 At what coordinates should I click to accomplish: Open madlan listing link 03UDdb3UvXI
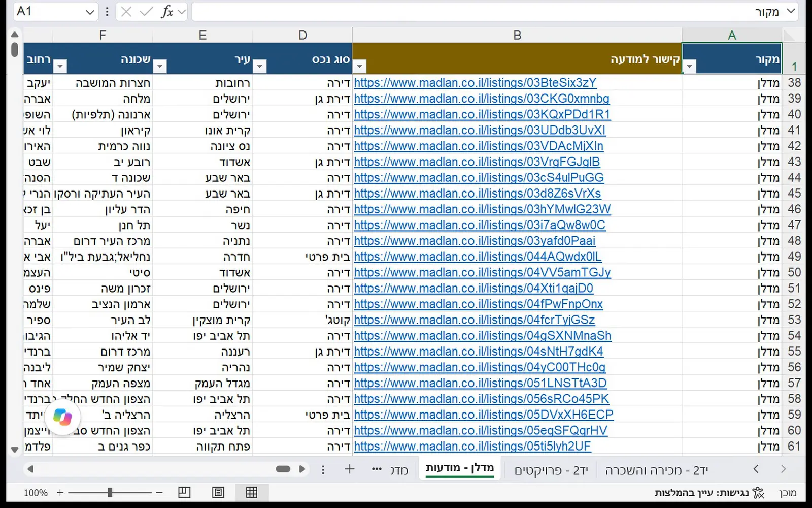(x=480, y=130)
